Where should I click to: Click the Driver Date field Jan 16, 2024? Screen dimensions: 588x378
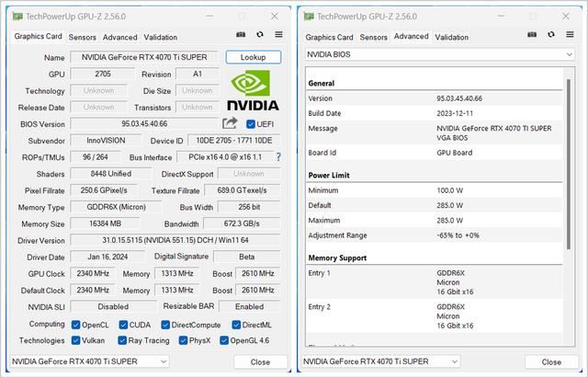(x=107, y=257)
